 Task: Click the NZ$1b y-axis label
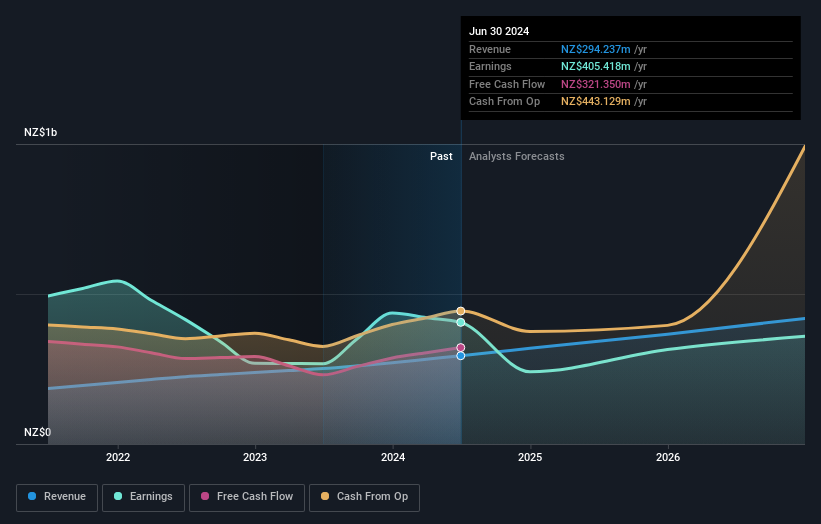click(x=40, y=132)
